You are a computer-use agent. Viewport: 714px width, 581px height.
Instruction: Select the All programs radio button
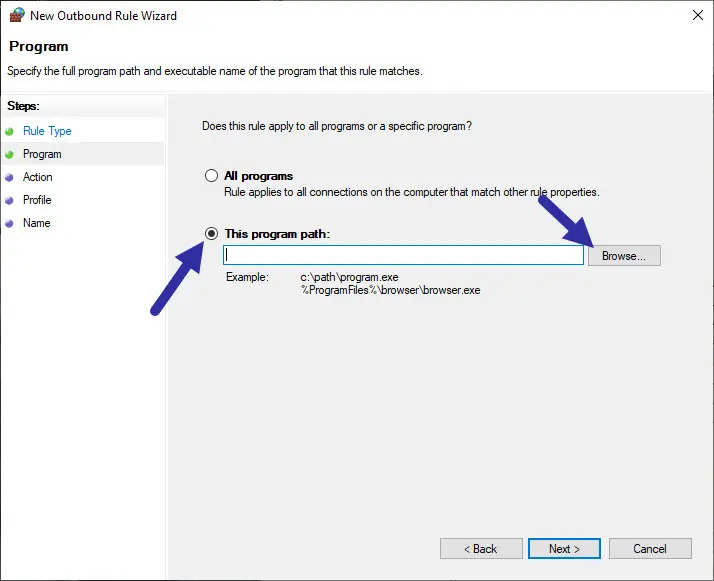click(x=211, y=176)
